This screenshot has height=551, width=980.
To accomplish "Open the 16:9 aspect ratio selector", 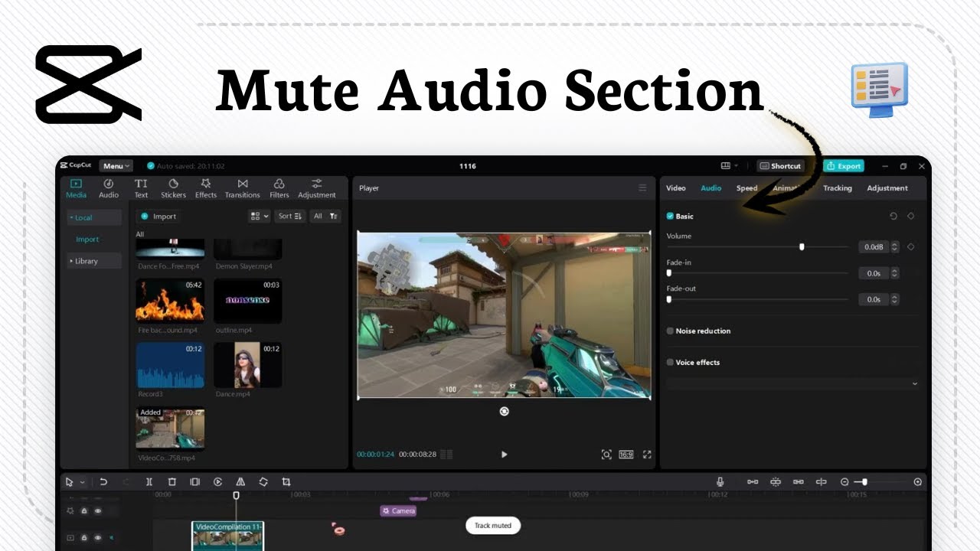I will [x=626, y=455].
